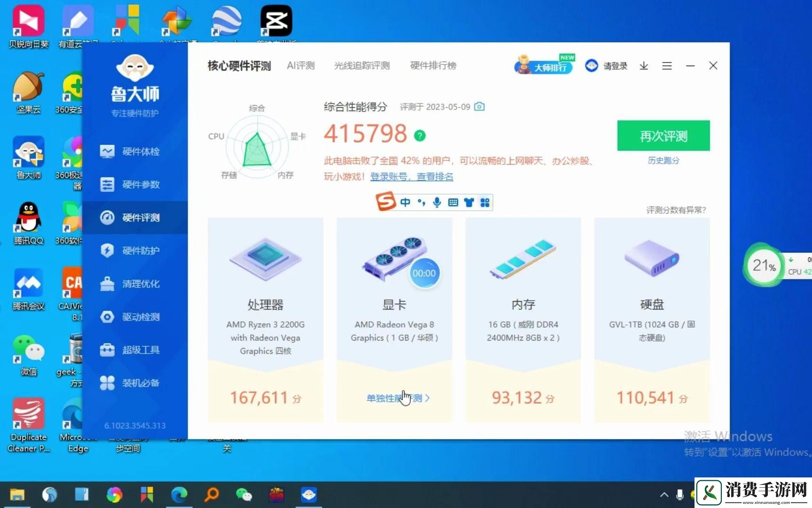Click the green question mark beside score
The width and height of the screenshot is (812, 508).
click(420, 135)
